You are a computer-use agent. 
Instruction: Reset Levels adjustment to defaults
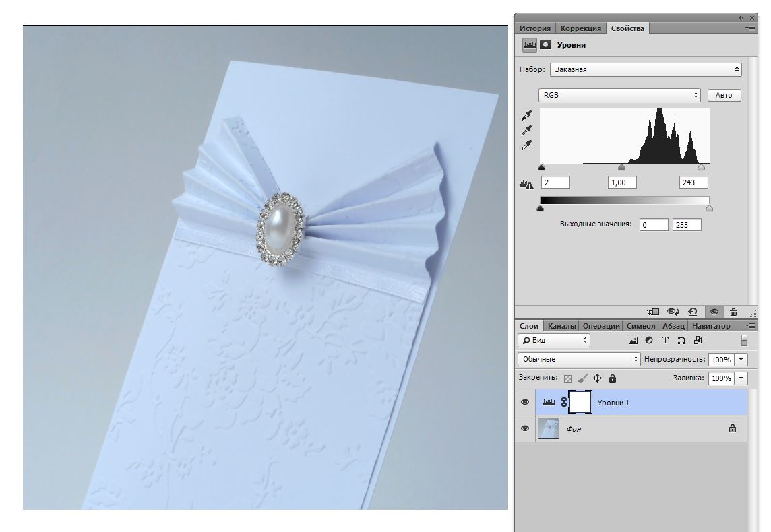pos(693,312)
